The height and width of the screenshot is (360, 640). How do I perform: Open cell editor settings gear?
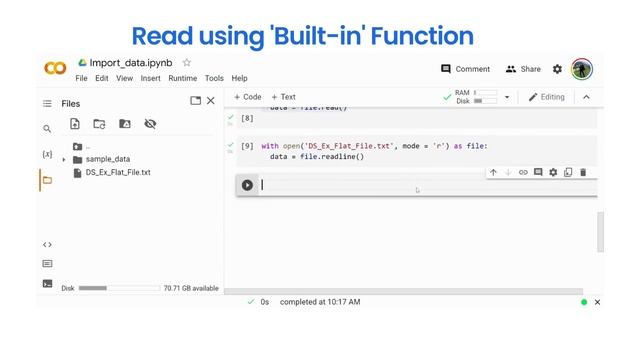pos(553,172)
